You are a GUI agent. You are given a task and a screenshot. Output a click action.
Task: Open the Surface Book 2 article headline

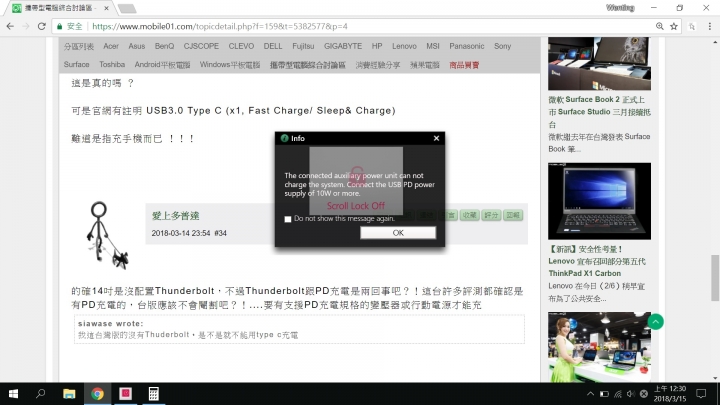click(599, 112)
